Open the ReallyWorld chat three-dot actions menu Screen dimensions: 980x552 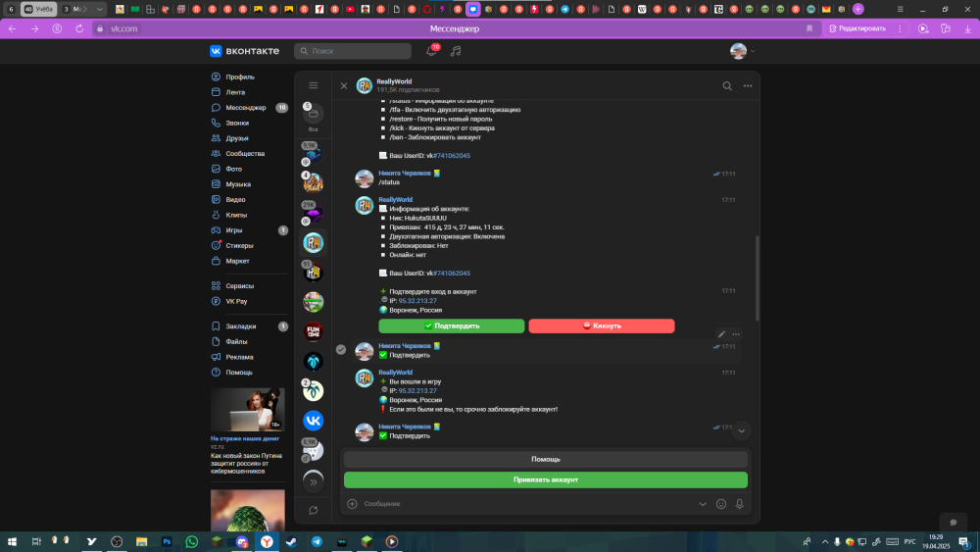748,85
